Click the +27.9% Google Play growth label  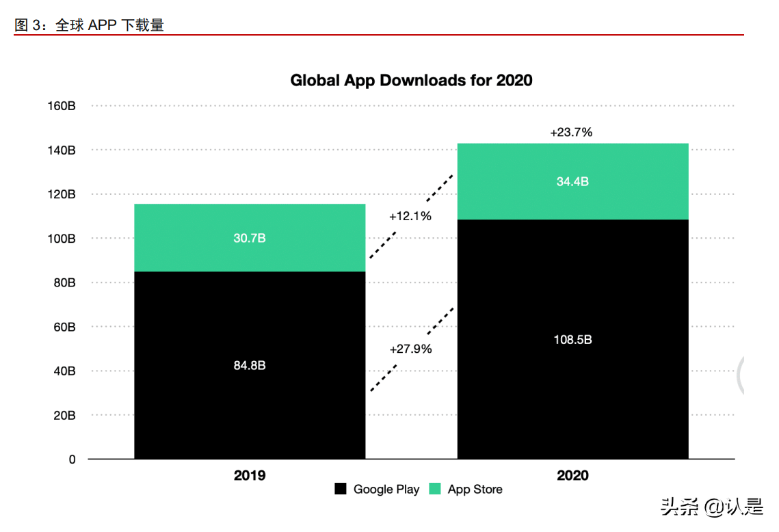(410, 349)
